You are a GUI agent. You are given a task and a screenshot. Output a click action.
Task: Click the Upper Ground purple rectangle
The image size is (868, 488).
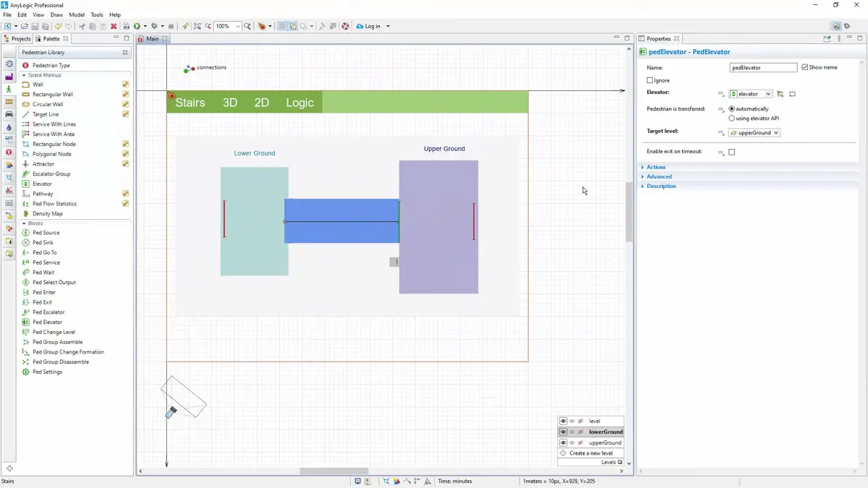[438, 227]
